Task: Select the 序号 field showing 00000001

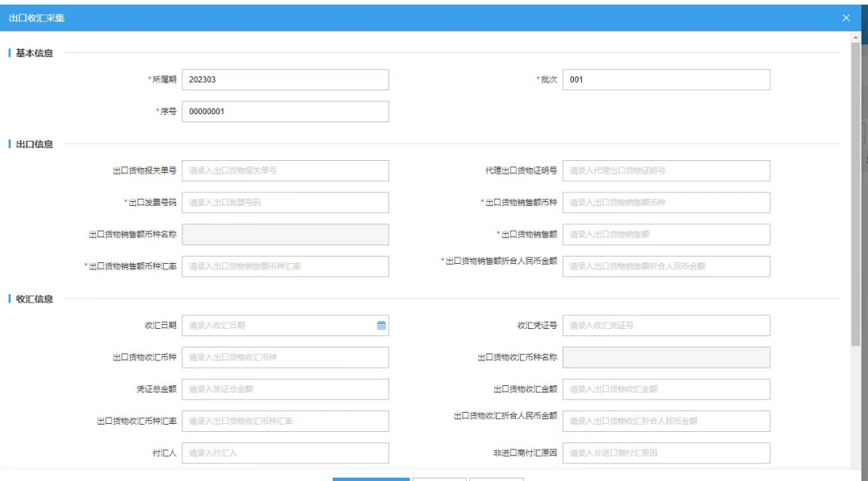Action: 285,111
